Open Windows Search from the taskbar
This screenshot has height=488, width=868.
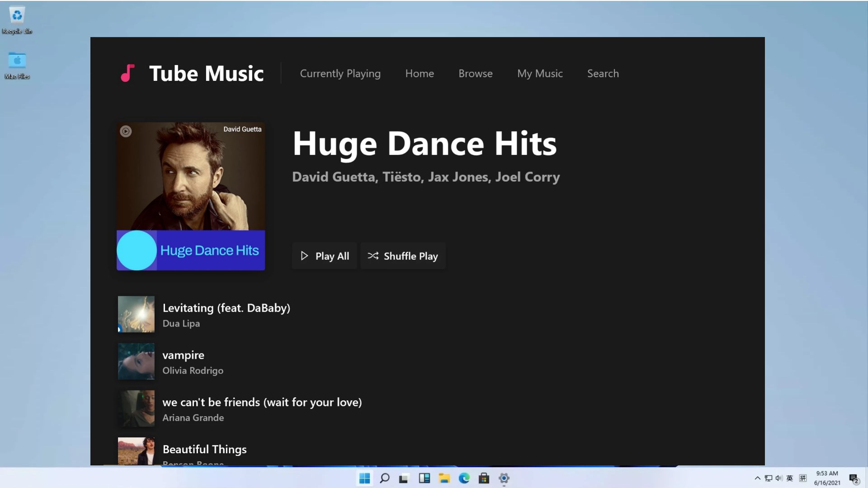pos(384,478)
